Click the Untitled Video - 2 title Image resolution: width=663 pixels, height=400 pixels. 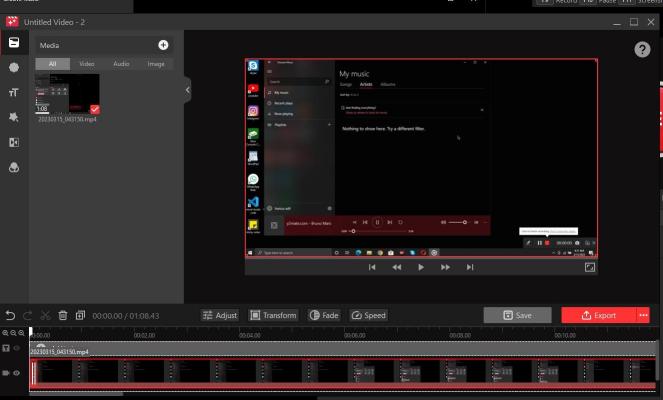54,22
